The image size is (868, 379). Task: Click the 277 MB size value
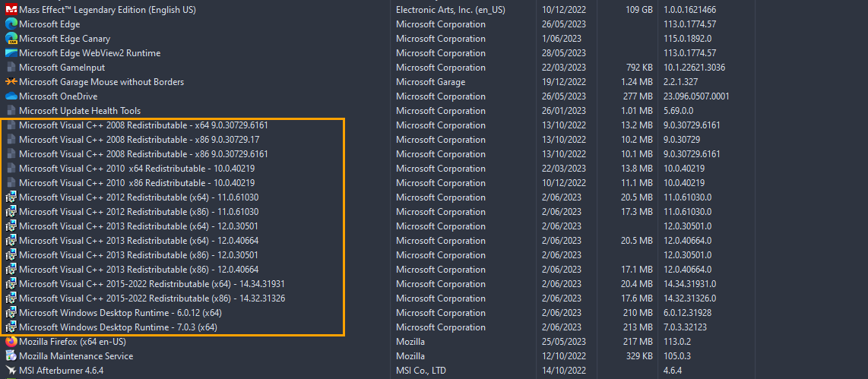point(638,96)
